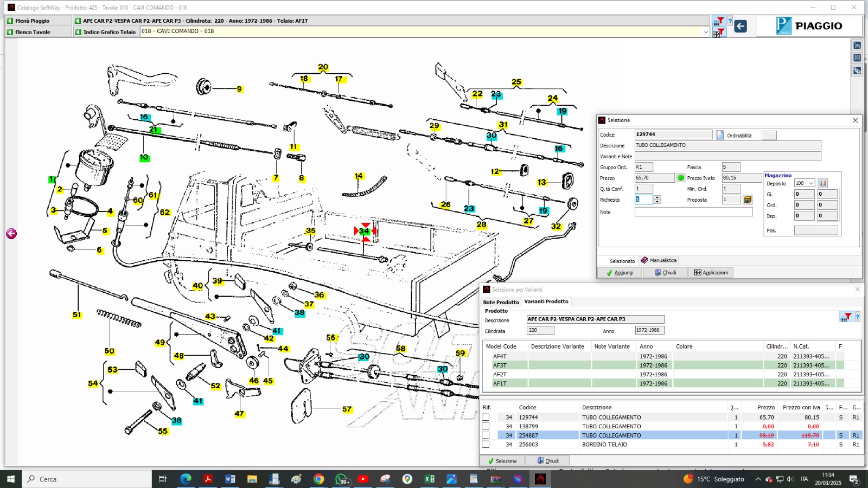Click the filter icon in Varianti Prodotto panel

coord(845,317)
